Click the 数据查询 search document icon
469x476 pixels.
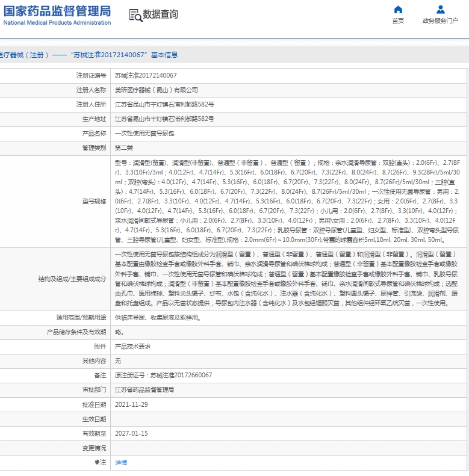coord(135,15)
